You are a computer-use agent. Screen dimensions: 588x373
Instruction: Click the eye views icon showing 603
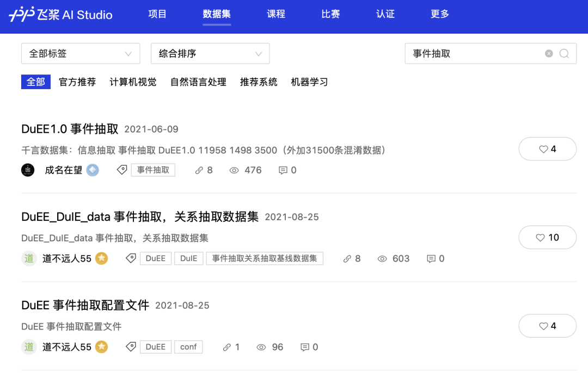382,259
